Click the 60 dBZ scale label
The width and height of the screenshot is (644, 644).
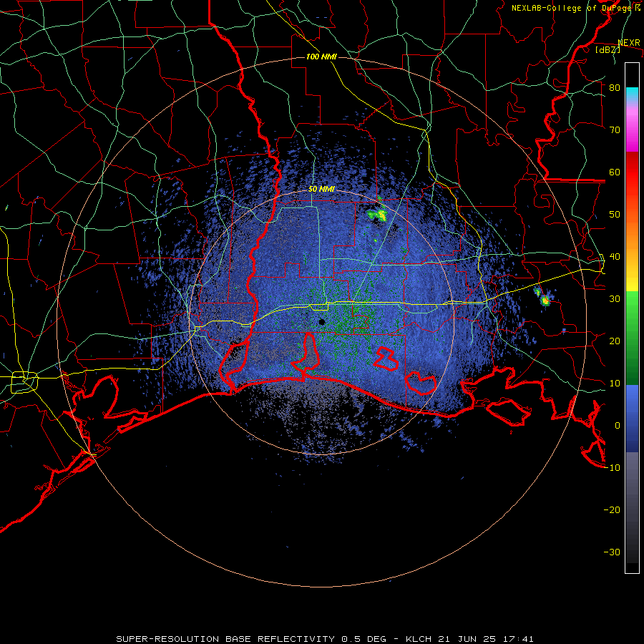pos(615,172)
